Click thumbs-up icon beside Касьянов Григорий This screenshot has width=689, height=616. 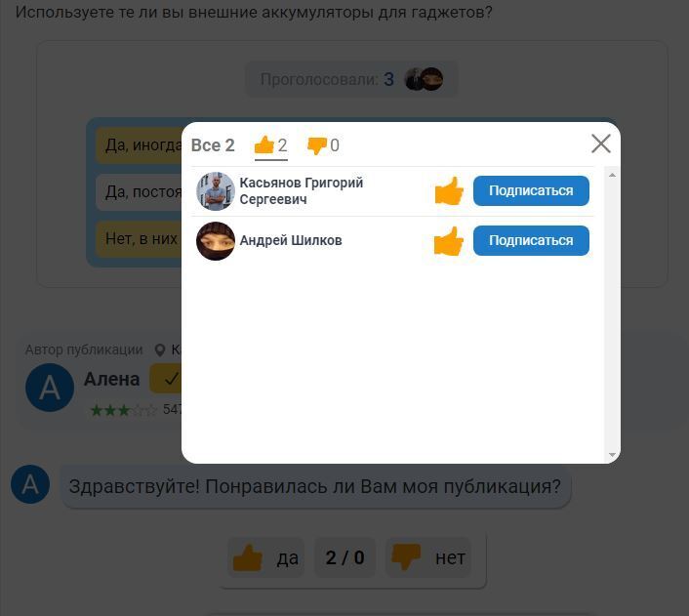click(x=449, y=190)
